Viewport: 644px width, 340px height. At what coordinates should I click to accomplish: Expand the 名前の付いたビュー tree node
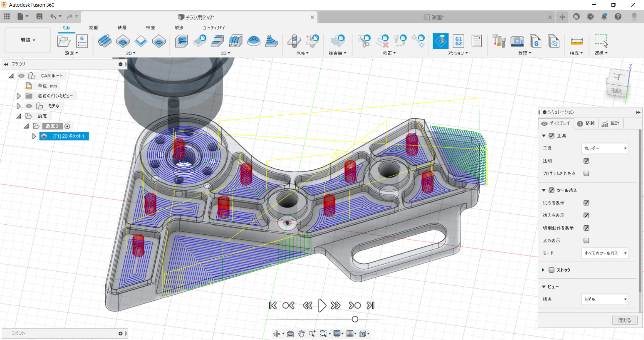(19, 96)
